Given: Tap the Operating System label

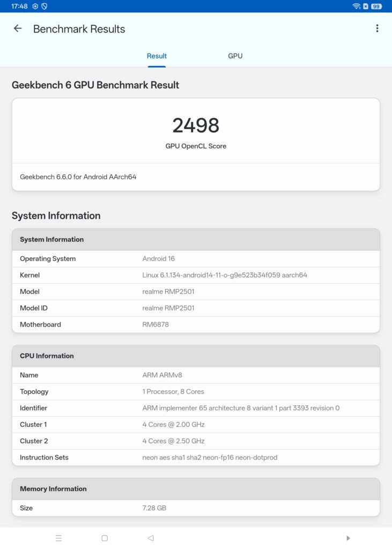Looking at the screenshot, I should click(x=48, y=259).
